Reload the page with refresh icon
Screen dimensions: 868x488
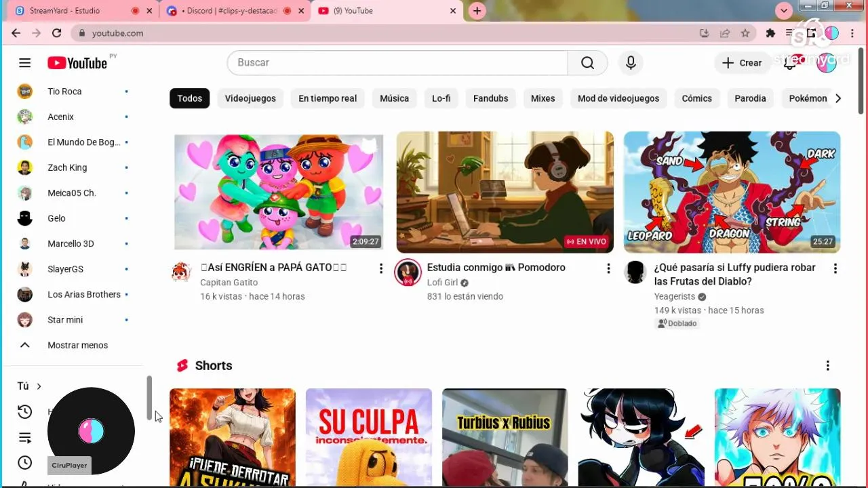(x=57, y=33)
